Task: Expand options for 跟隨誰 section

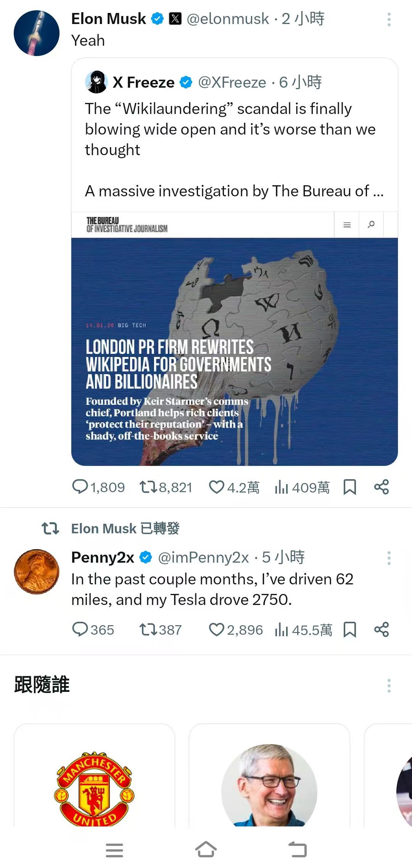Action: point(389,686)
